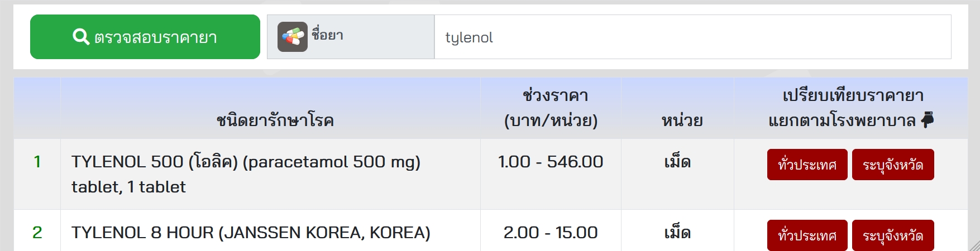This screenshot has height=251, width=980.
Task: Click the เปรียบเทียบราคายา column header text
Action: pyautogui.click(x=852, y=96)
